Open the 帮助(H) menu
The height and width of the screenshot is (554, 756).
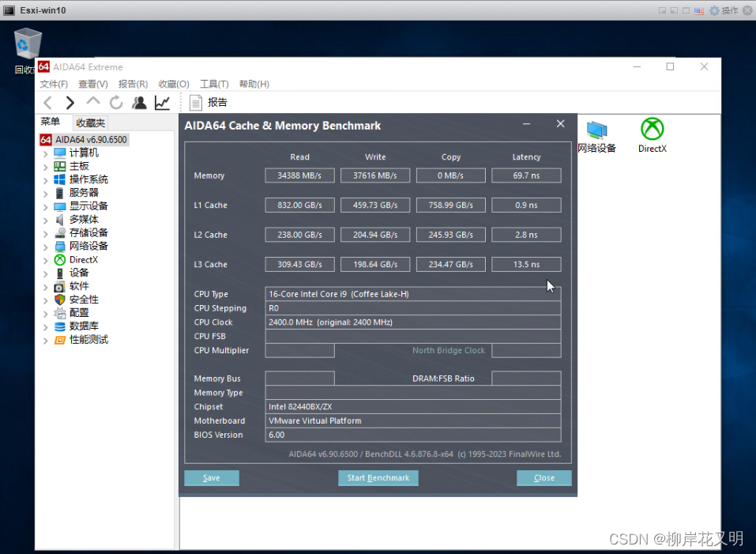click(254, 85)
